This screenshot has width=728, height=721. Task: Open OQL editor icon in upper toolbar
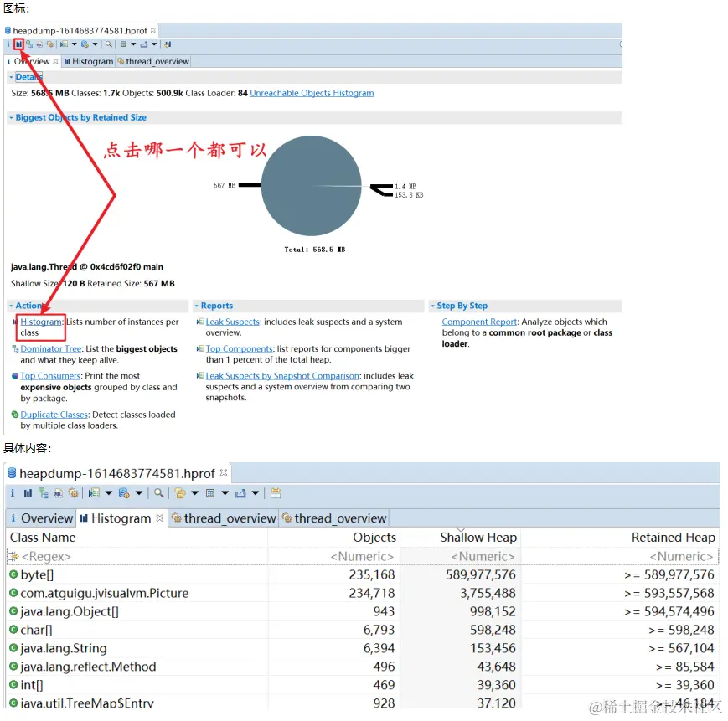point(39,44)
